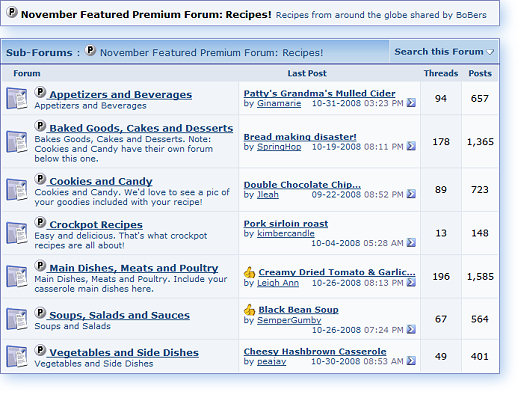The width and height of the screenshot is (520, 394).
Task: Click the 1,365 posts count for Baked Goods
Action: tap(480, 142)
